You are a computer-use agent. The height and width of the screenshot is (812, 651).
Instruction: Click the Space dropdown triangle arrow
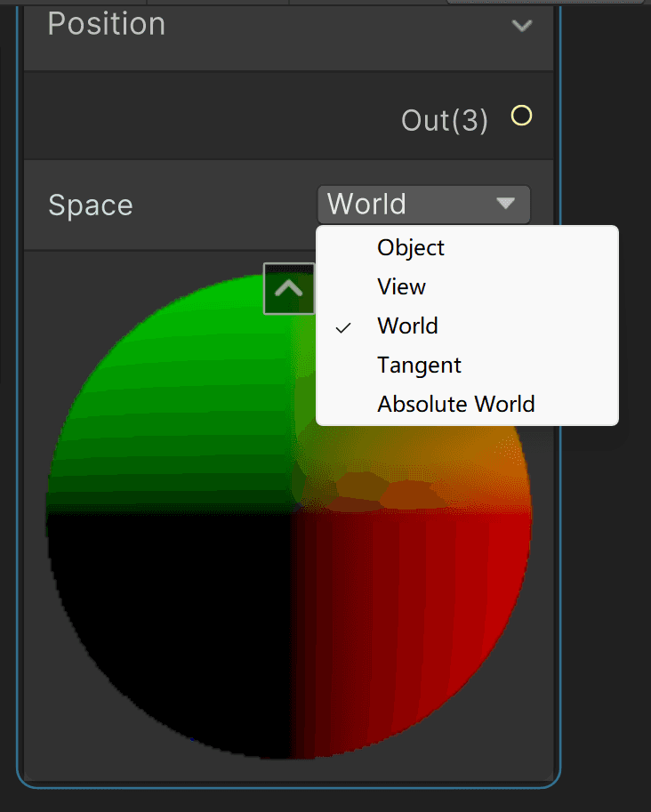505,203
